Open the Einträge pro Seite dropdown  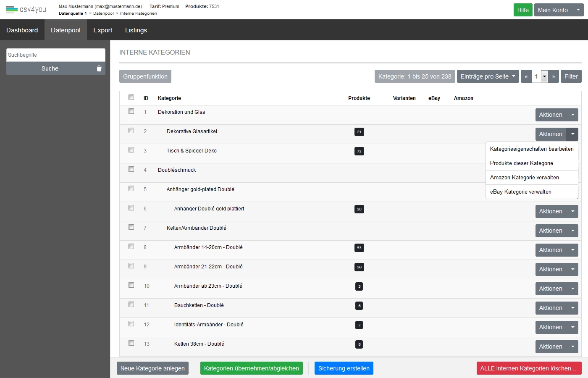pos(488,76)
